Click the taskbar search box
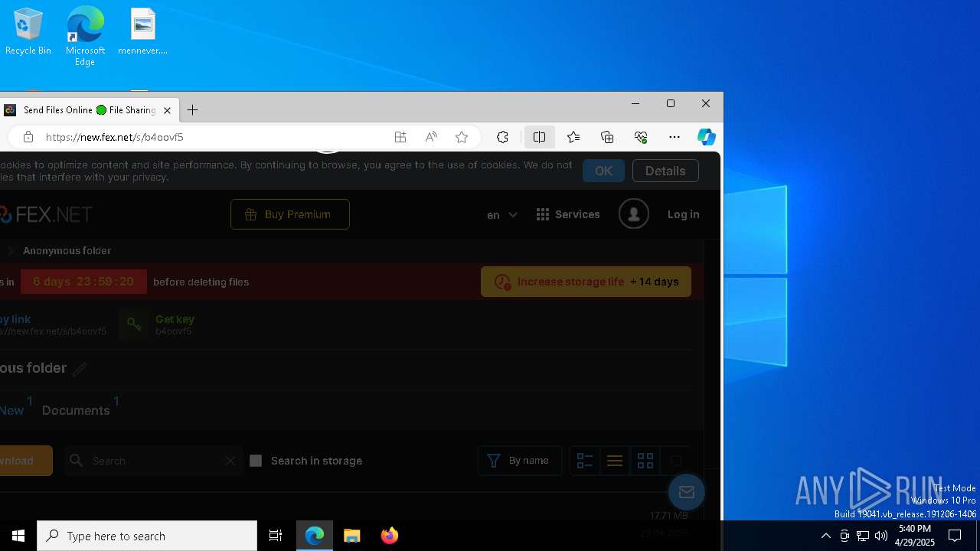 (x=147, y=536)
